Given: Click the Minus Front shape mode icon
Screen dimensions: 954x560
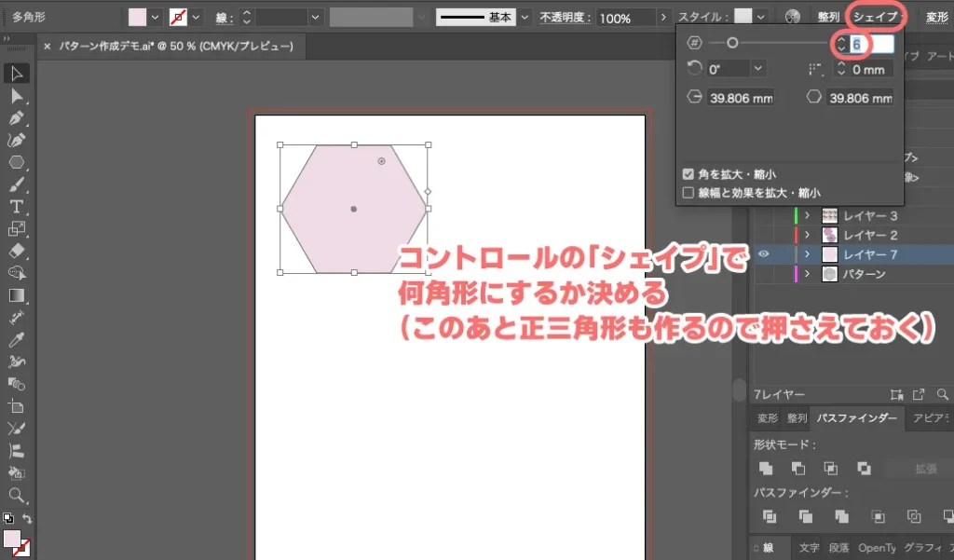Looking at the screenshot, I should click(798, 469).
